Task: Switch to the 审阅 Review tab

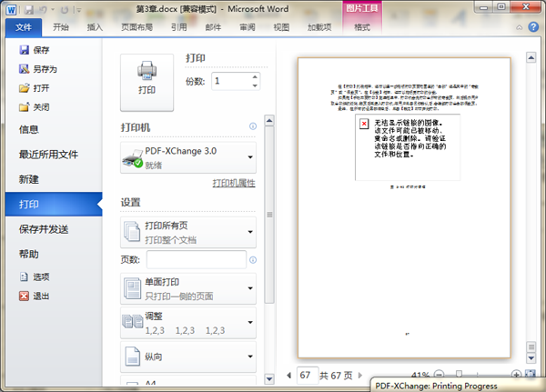Action: 248,27
